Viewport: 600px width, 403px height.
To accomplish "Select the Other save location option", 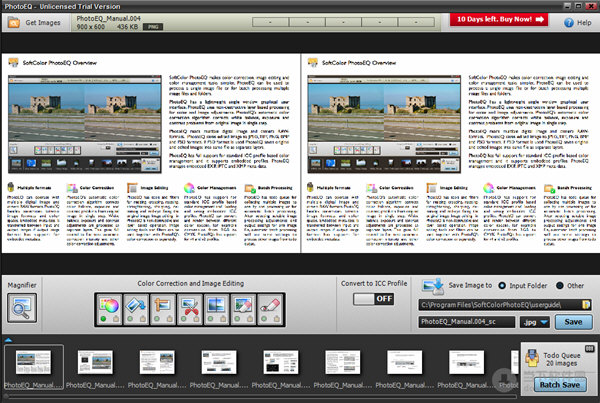I will [562, 286].
